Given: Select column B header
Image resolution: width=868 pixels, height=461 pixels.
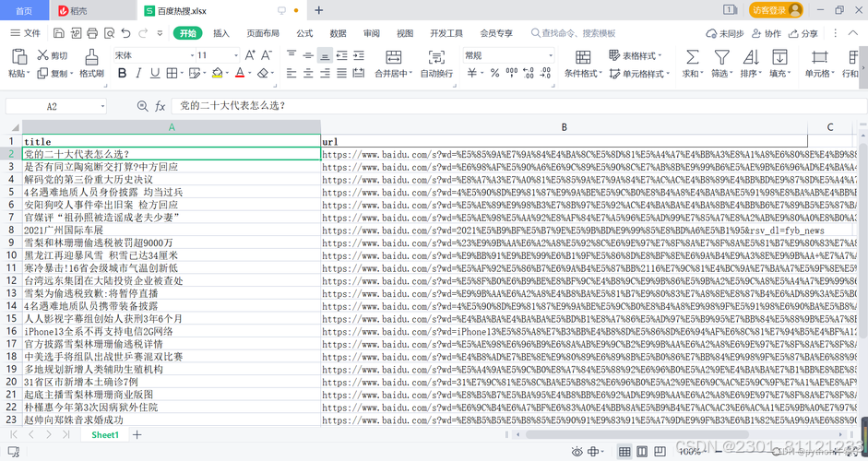Looking at the screenshot, I should (x=565, y=126).
